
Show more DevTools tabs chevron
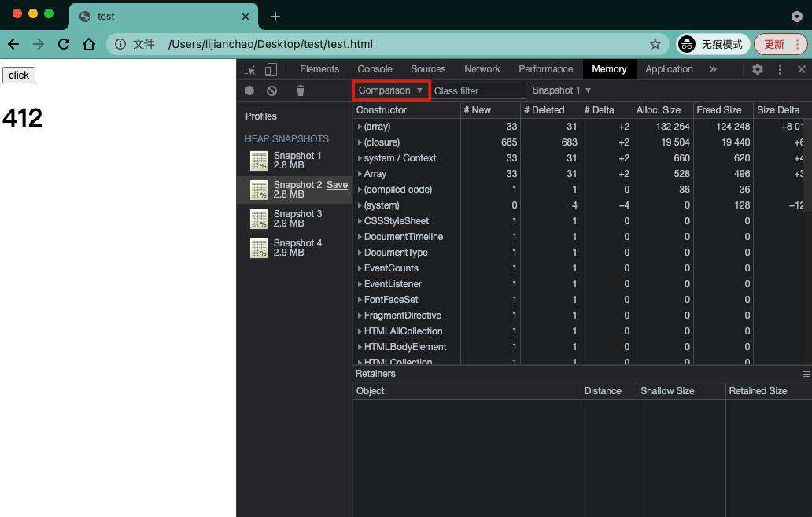pos(713,69)
